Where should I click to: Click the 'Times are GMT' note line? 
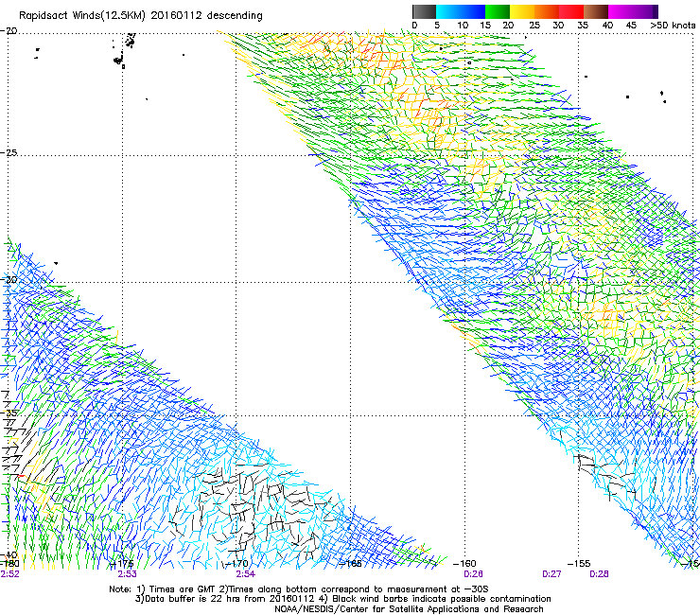click(299, 589)
